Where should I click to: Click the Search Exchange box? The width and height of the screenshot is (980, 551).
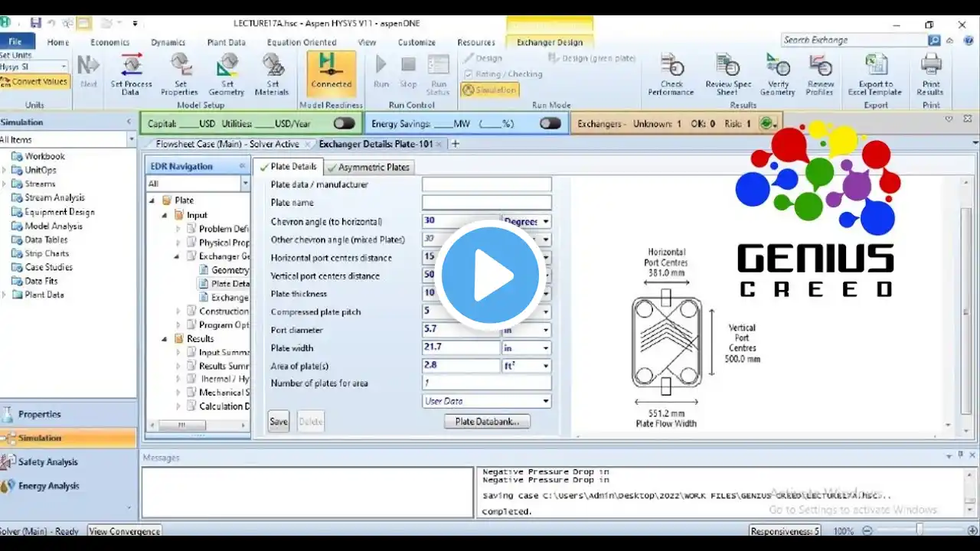854,41
